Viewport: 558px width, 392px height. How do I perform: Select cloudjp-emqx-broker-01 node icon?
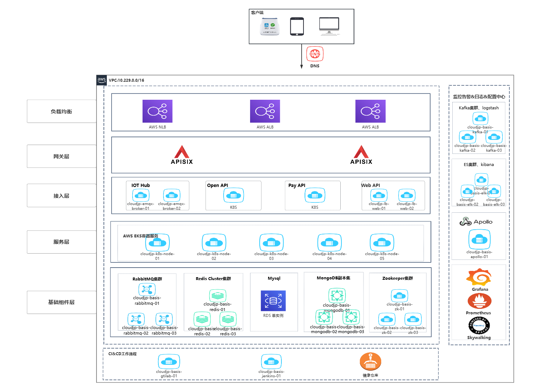point(140,195)
